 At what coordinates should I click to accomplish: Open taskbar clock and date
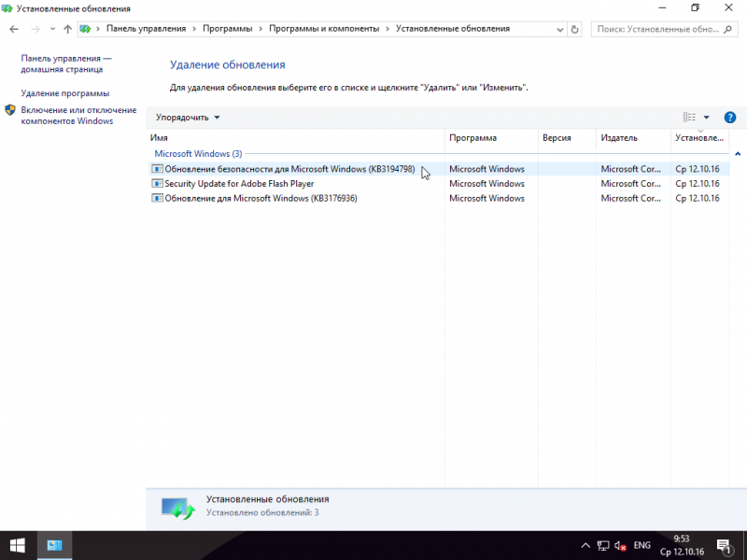click(x=682, y=546)
